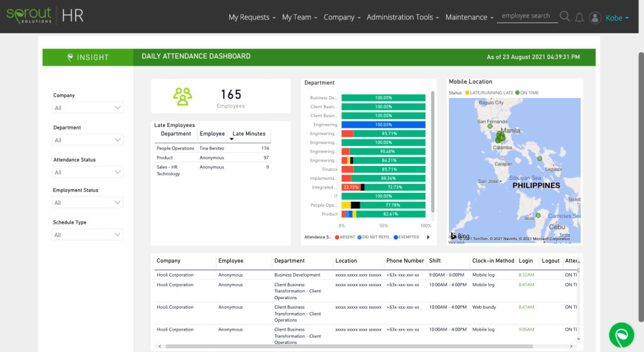This screenshot has height=352, width=644.
Task: Expand the Company filter dropdown
Action: [x=87, y=107]
